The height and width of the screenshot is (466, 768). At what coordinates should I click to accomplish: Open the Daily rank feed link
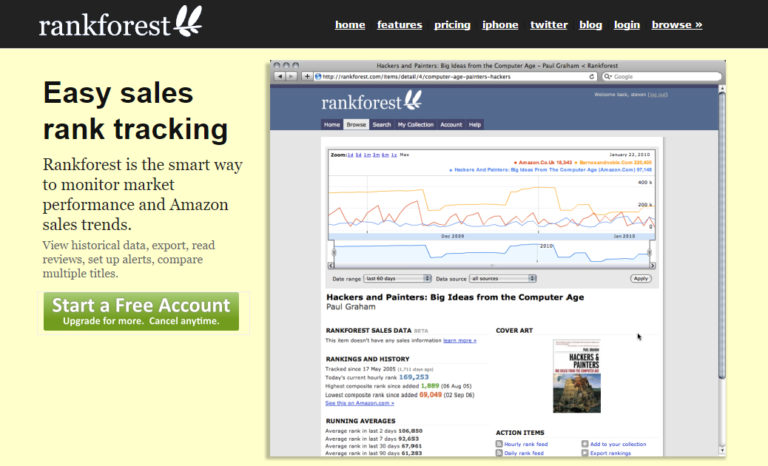coord(524,453)
